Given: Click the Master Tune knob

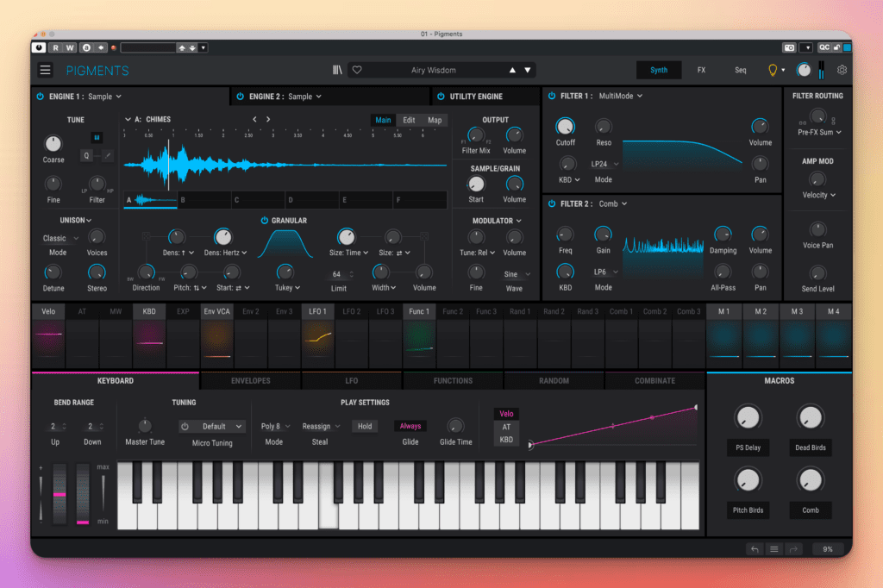Looking at the screenshot, I should pos(145,426).
